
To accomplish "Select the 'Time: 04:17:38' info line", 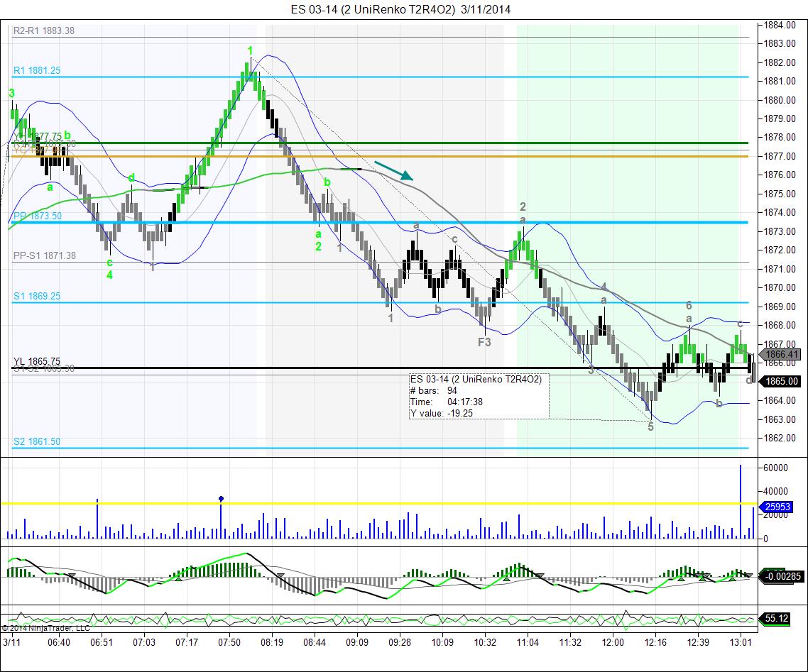I will (x=447, y=402).
